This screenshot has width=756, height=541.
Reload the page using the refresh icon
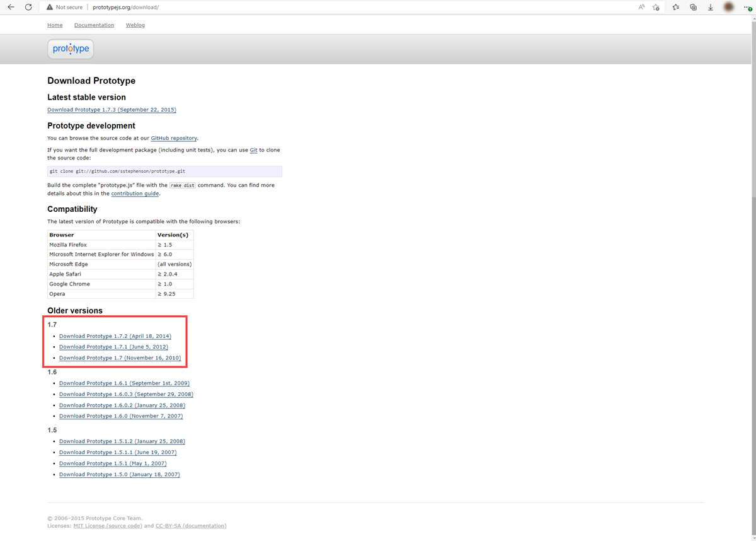28,7
